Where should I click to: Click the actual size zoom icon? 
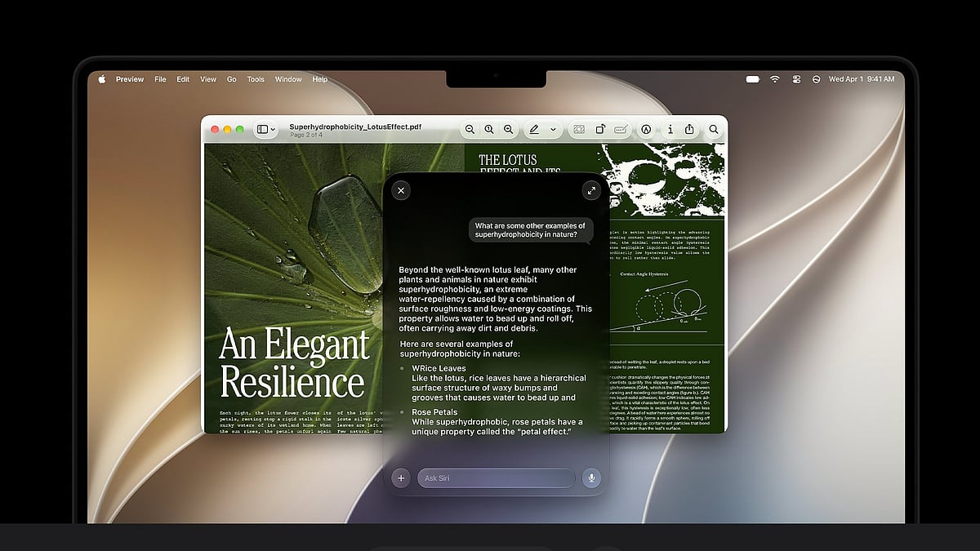pyautogui.click(x=489, y=129)
